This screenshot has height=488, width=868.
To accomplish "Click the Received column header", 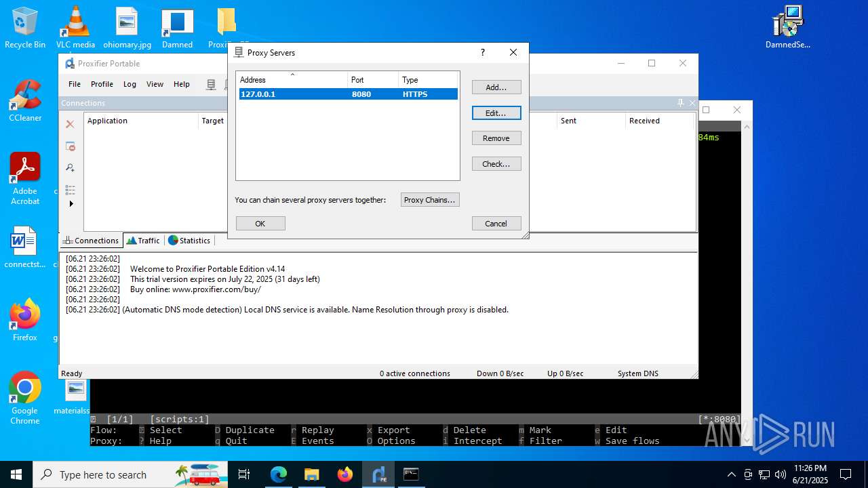I will tap(659, 121).
